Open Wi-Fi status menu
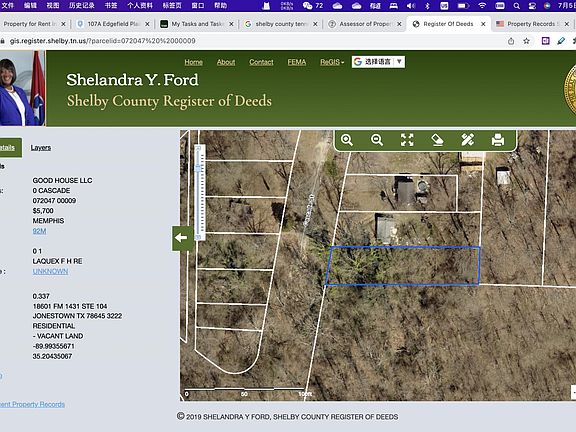The image size is (576, 432). click(x=482, y=6)
